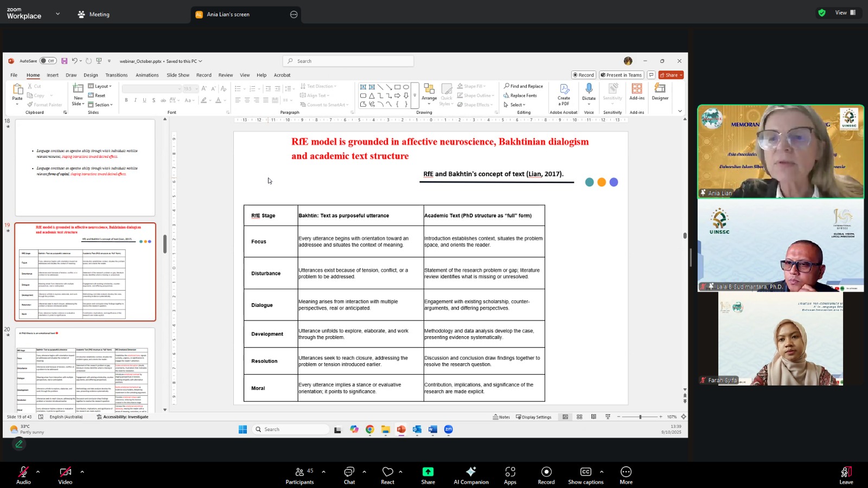Click Create a PDF icon

pos(564,89)
